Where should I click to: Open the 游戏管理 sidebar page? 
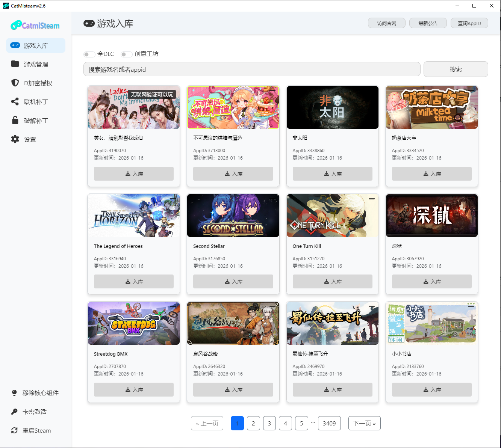36,64
